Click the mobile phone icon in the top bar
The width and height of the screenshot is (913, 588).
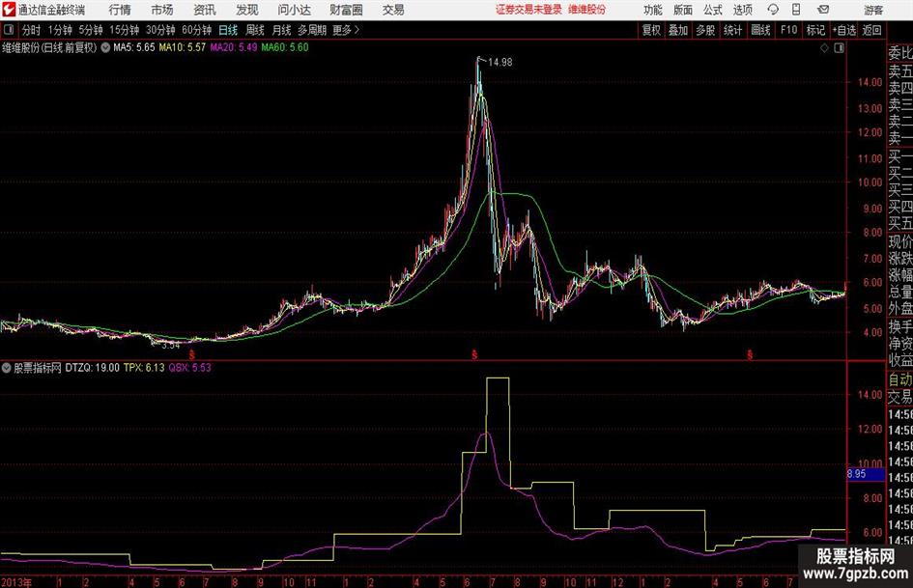point(796,10)
